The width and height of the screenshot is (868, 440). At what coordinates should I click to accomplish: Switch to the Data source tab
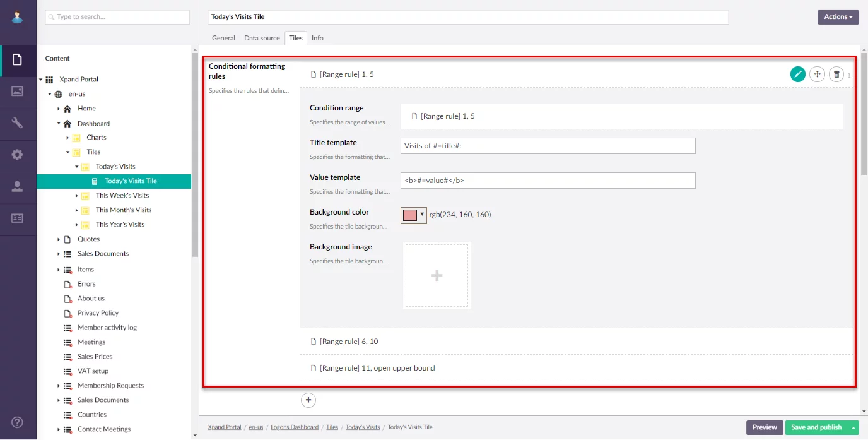[262, 38]
